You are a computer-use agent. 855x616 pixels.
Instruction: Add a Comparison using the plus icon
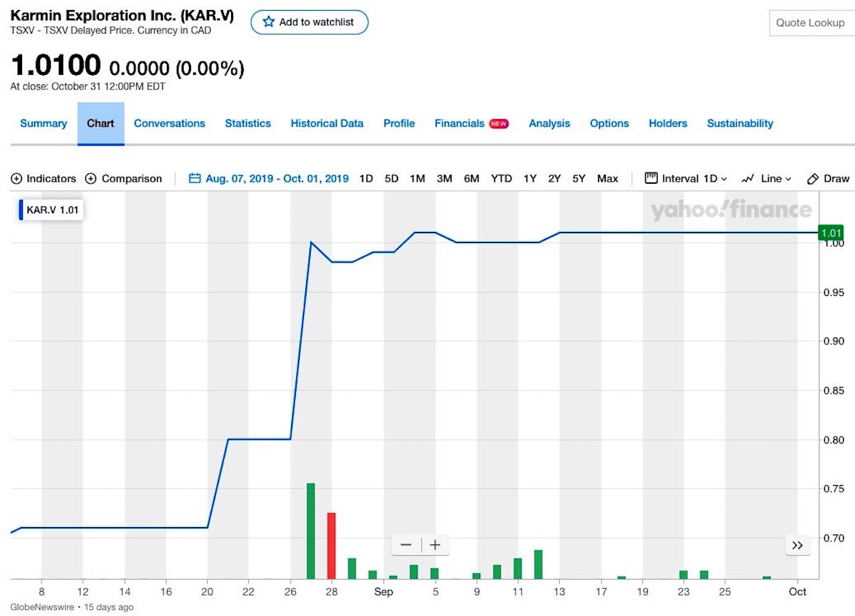92,178
